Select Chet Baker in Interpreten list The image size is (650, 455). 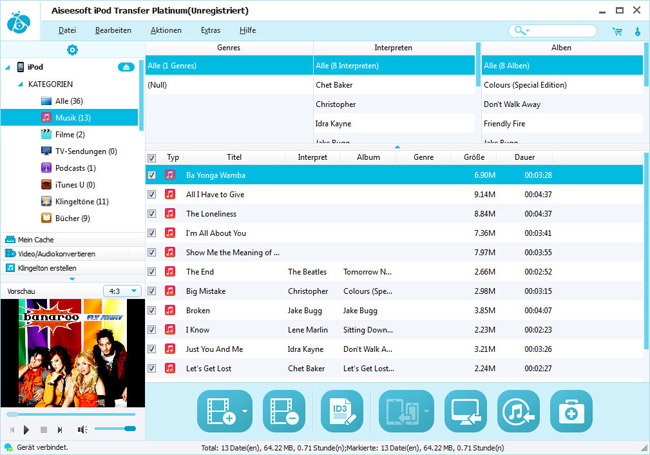click(x=394, y=85)
